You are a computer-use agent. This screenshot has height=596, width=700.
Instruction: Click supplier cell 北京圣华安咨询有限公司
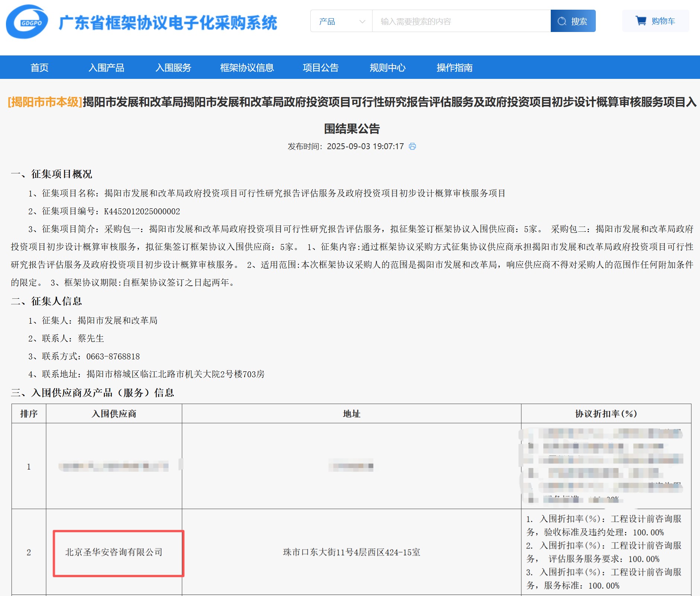[114, 552]
